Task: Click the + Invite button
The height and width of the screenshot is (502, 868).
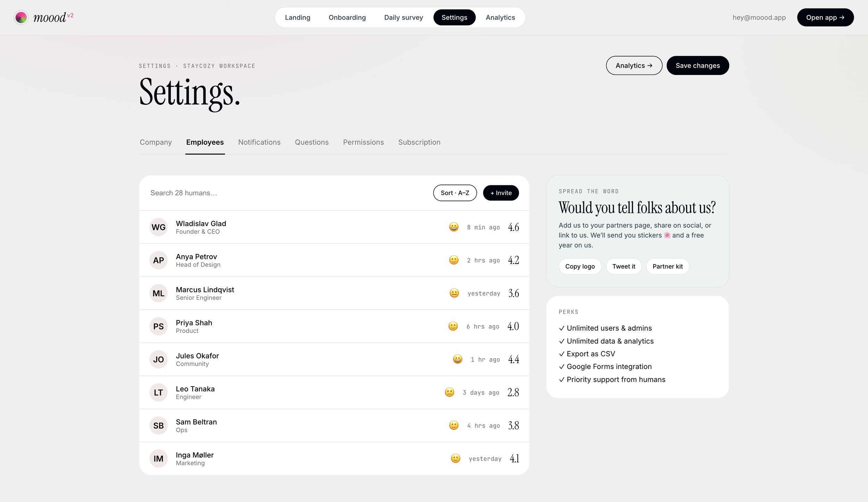Action: (501, 193)
